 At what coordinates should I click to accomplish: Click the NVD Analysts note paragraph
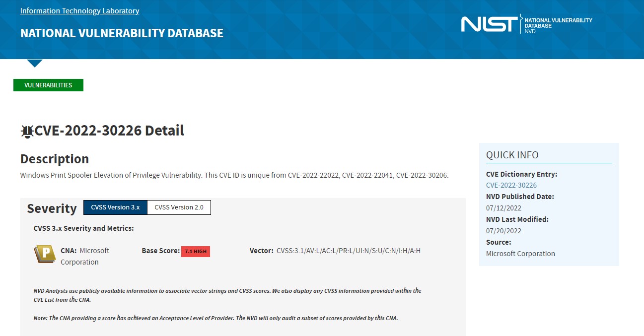click(x=227, y=295)
